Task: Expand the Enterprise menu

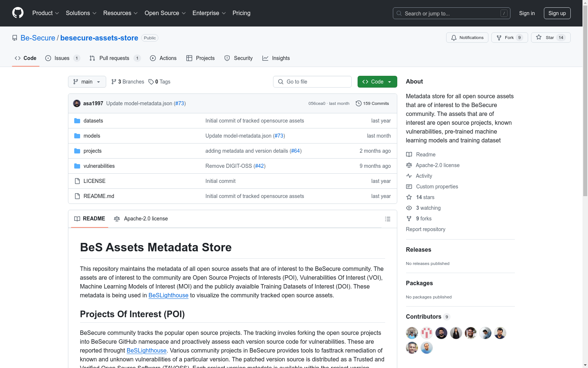Action: click(209, 13)
